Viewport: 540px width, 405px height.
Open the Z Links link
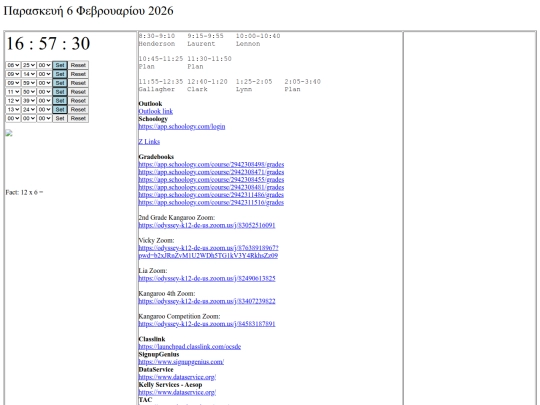pyautogui.click(x=149, y=142)
